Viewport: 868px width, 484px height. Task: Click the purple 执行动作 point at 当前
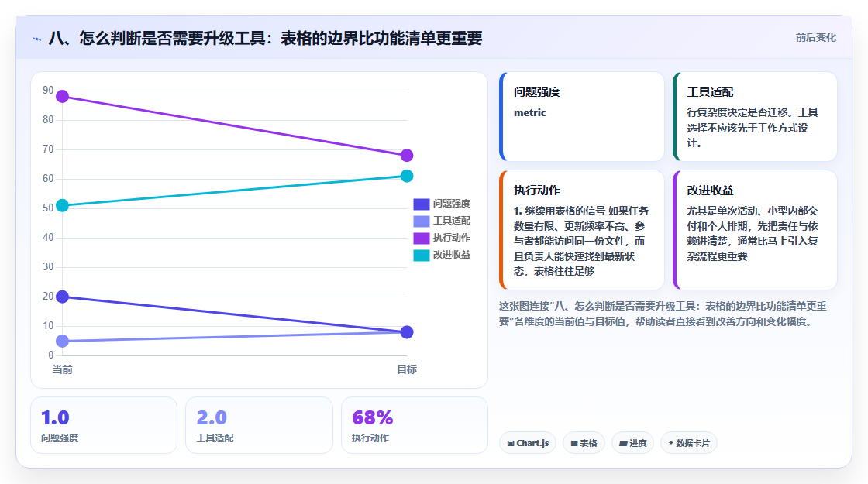[63, 97]
